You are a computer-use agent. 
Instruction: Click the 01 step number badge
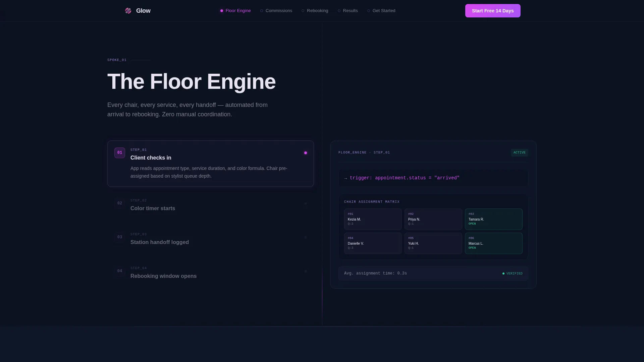click(x=120, y=153)
